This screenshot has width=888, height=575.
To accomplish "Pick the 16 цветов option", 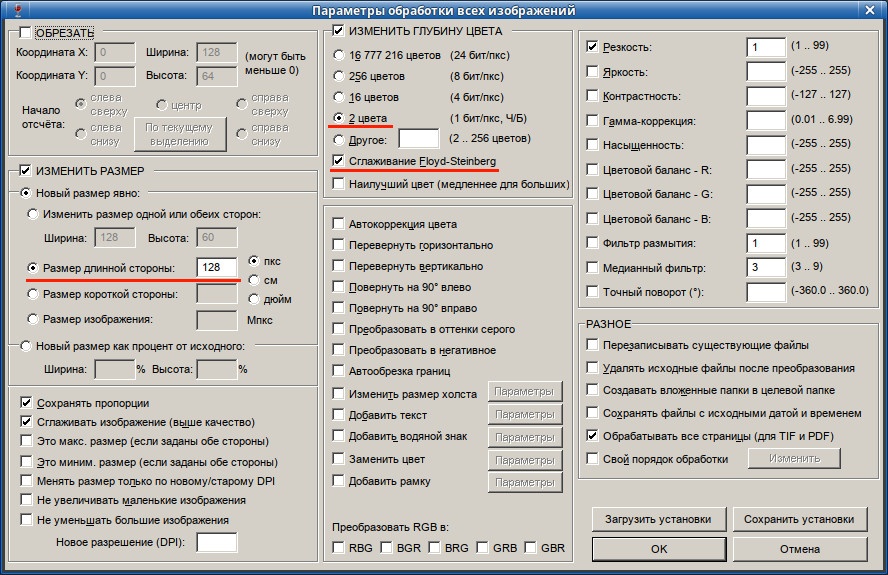I will tap(339, 97).
